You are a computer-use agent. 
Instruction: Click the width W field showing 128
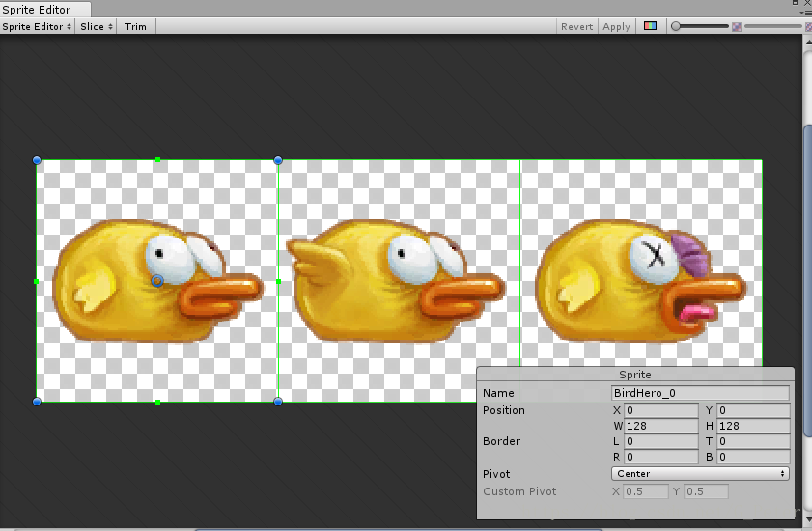[x=660, y=426]
